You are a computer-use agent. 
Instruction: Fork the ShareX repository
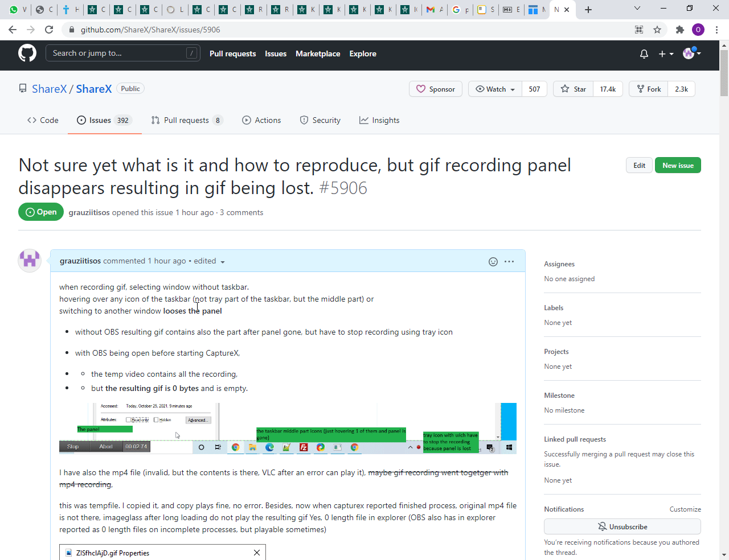tap(648, 89)
